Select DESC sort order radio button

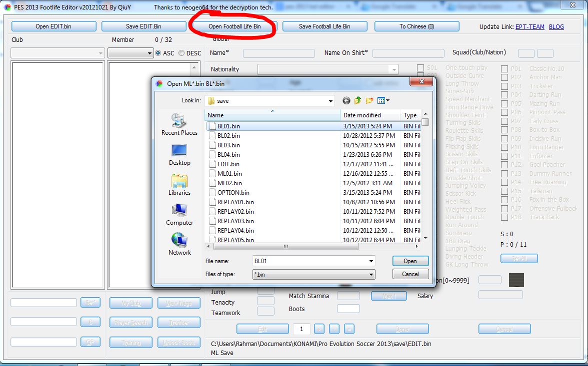point(181,53)
